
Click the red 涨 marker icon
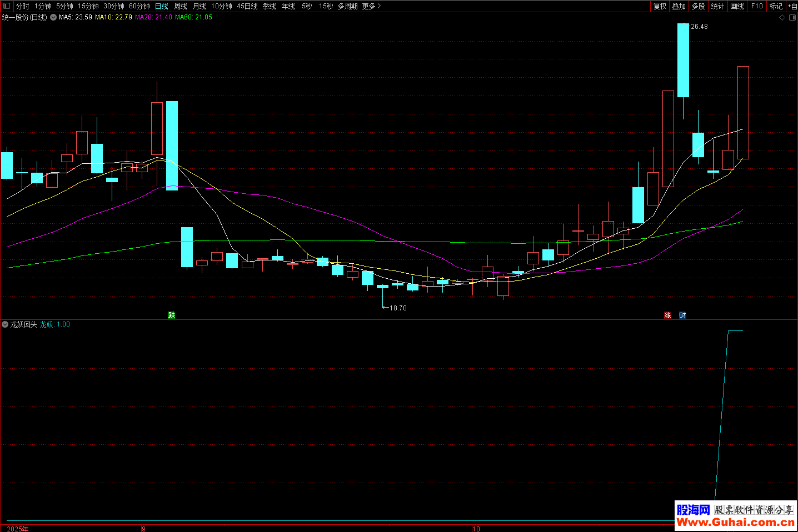point(667,315)
